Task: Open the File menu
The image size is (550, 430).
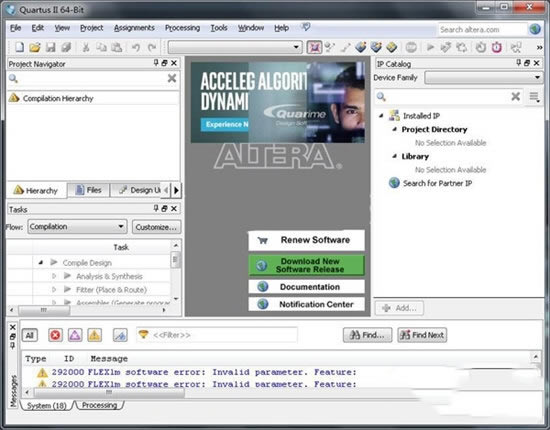Action: click(x=15, y=28)
